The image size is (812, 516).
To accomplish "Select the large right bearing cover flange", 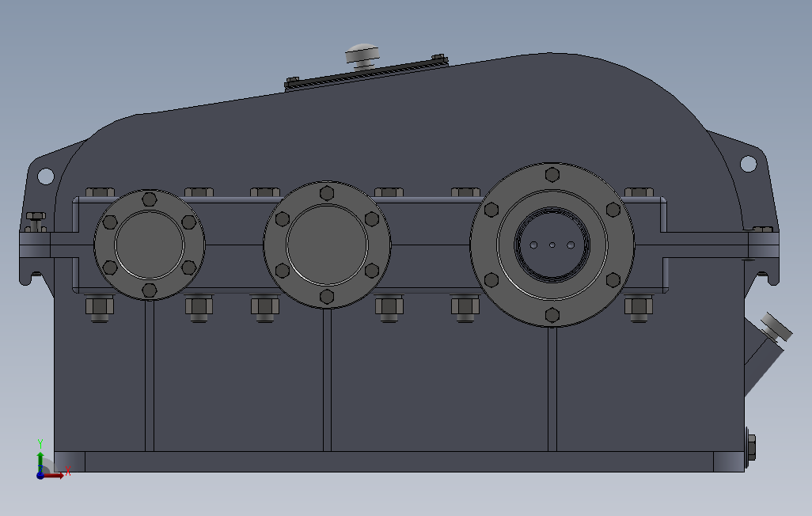I will (x=552, y=245).
